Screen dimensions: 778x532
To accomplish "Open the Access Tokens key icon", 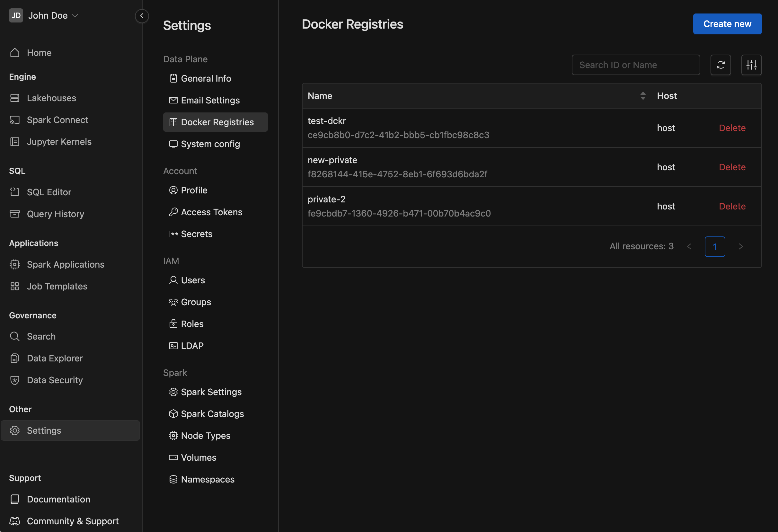I will tap(172, 212).
